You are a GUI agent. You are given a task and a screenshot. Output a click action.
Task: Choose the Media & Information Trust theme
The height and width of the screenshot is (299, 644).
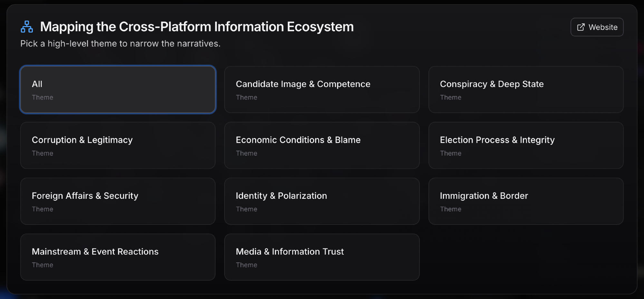[322, 257]
